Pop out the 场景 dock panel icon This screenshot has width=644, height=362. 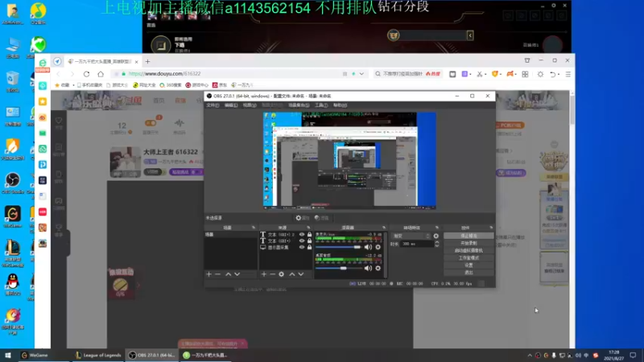254,228
